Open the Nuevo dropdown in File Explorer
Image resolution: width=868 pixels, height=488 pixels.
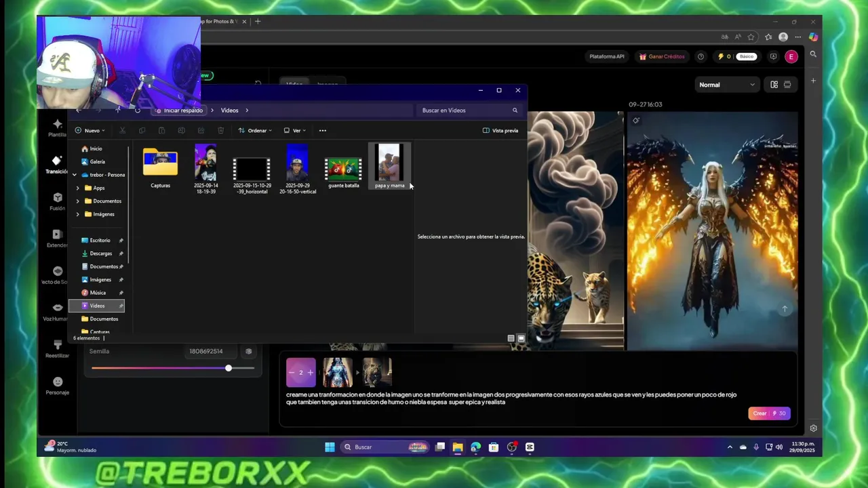click(90, 130)
